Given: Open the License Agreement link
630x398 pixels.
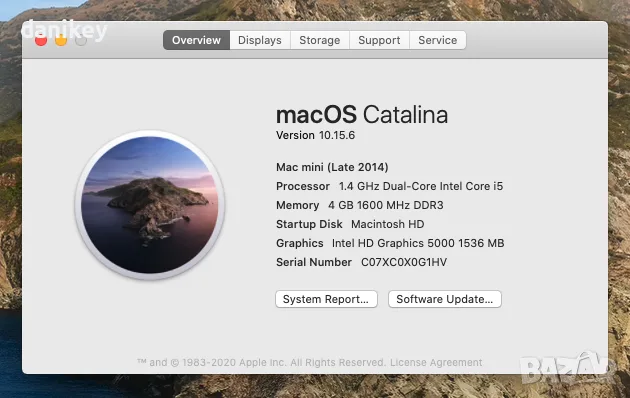Looking at the screenshot, I should (436, 362).
